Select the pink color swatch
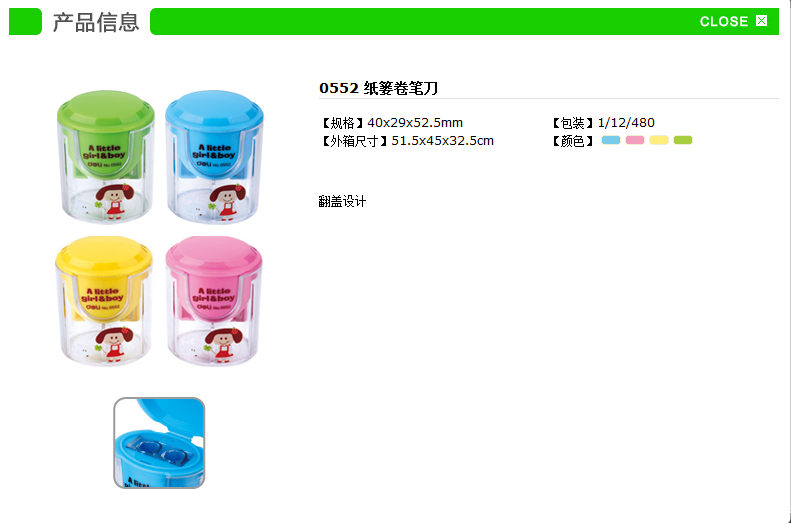 pos(635,140)
